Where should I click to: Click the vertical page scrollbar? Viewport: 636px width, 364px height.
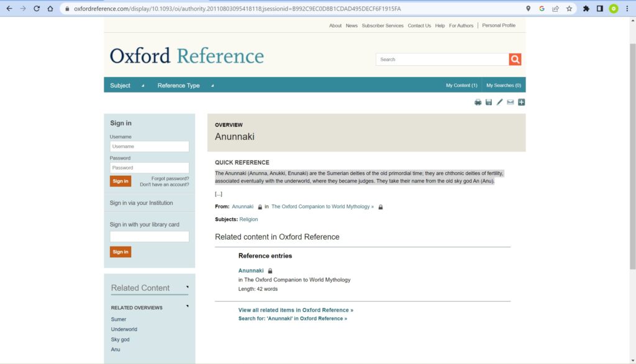coord(632,155)
